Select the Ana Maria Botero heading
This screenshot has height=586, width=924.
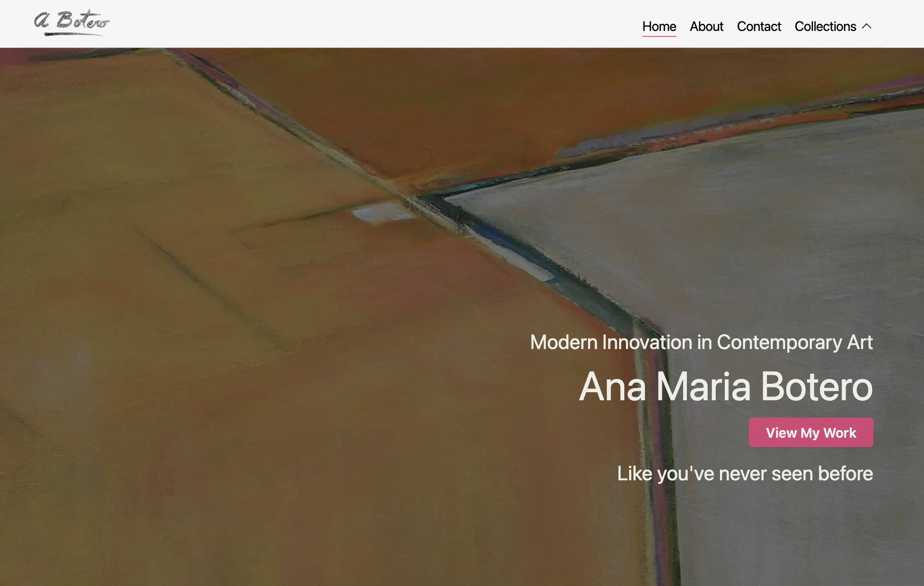point(726,386)
